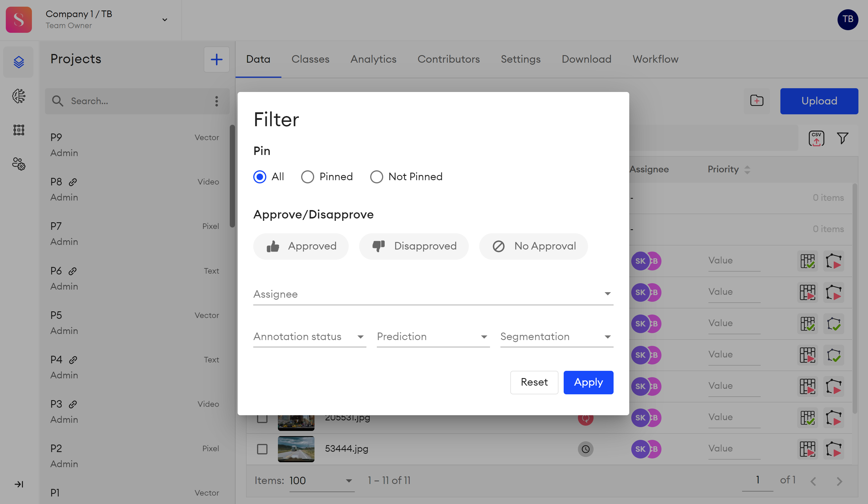Screen dimensions: 868x504
Task: Go to the next page arrow
Action: 839,481
